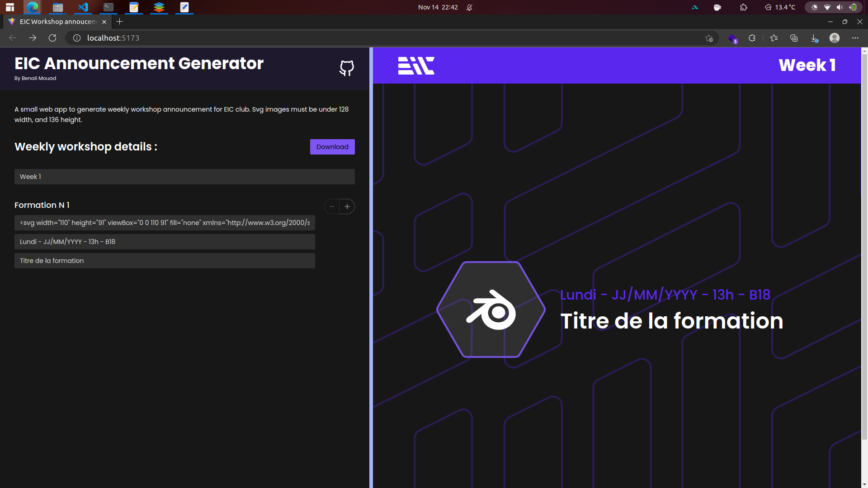Open browser Collections icon
Viewport: 868px width, 488px height.
coord(794,38)
